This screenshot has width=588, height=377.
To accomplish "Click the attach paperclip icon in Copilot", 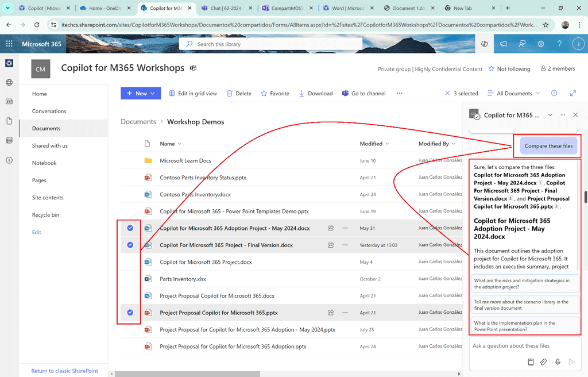I will coord(543,362).
